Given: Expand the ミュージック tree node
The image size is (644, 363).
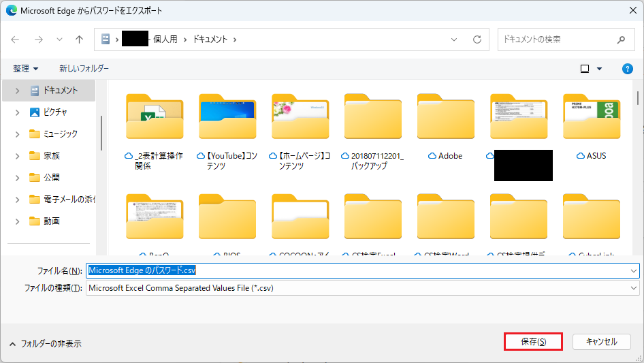Looking at the screenshot, I should [x=17, y=134].
